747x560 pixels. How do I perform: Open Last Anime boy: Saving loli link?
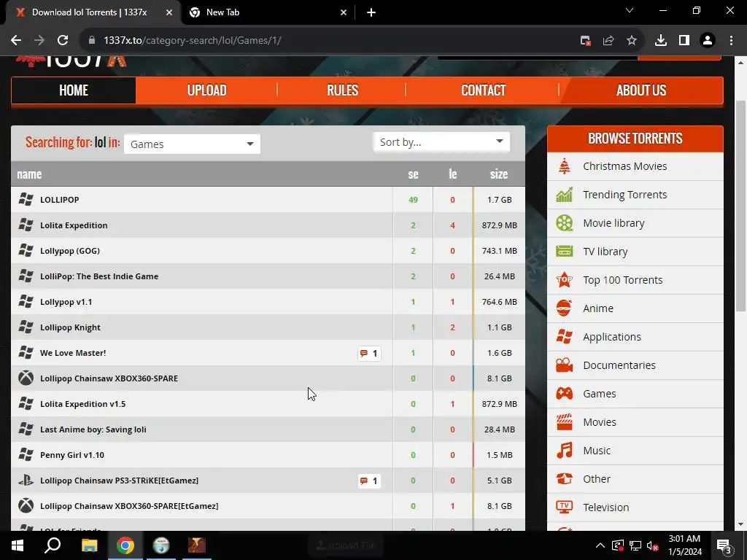tap(93, 429)
